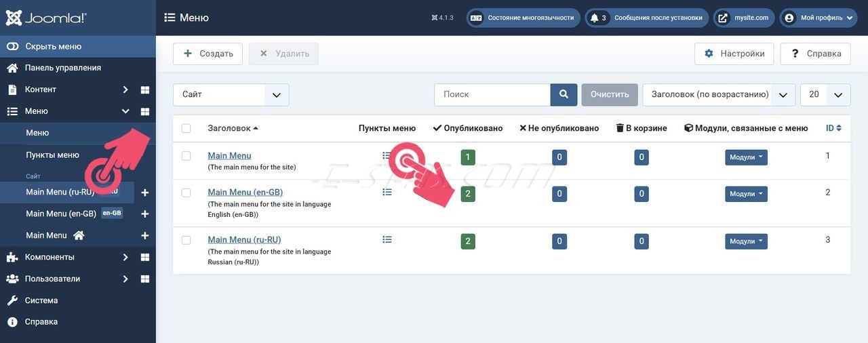Click the Состояние многоязычности button
The height and width of the screenshot is (343, 868).
[524, 18]
